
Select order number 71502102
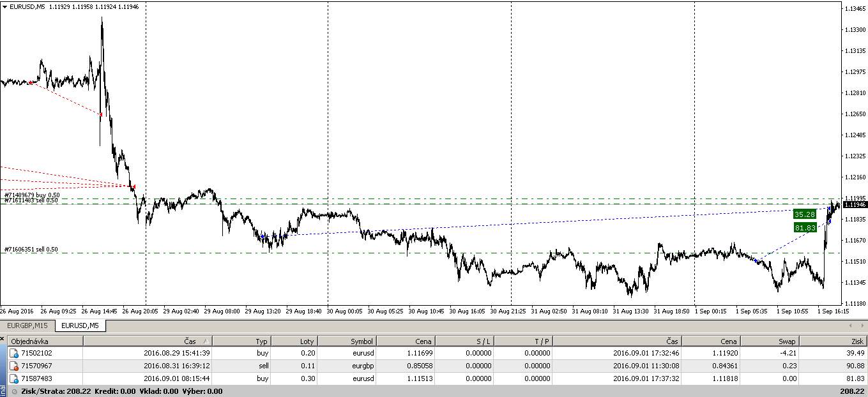(x=37, y=353)
